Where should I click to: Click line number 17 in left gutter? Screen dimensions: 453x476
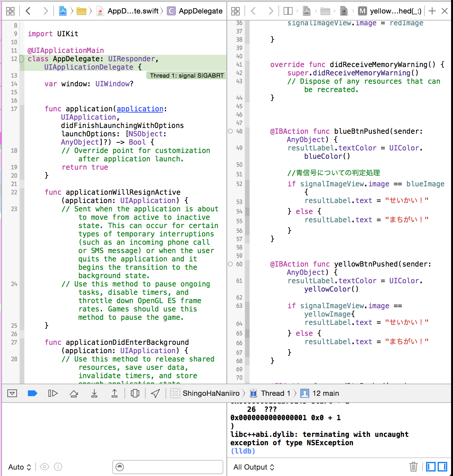coord(14,109)
